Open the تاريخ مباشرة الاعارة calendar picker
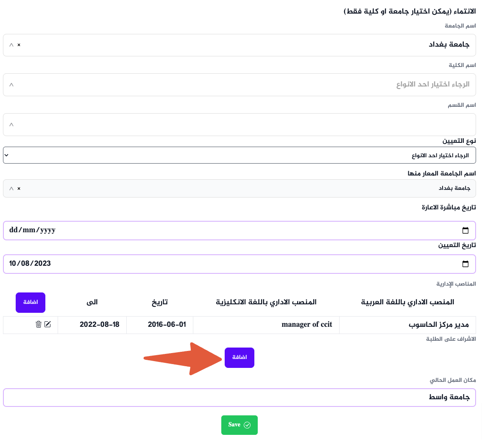The width and height of the screenshot is (482, 448). point(465,230)
